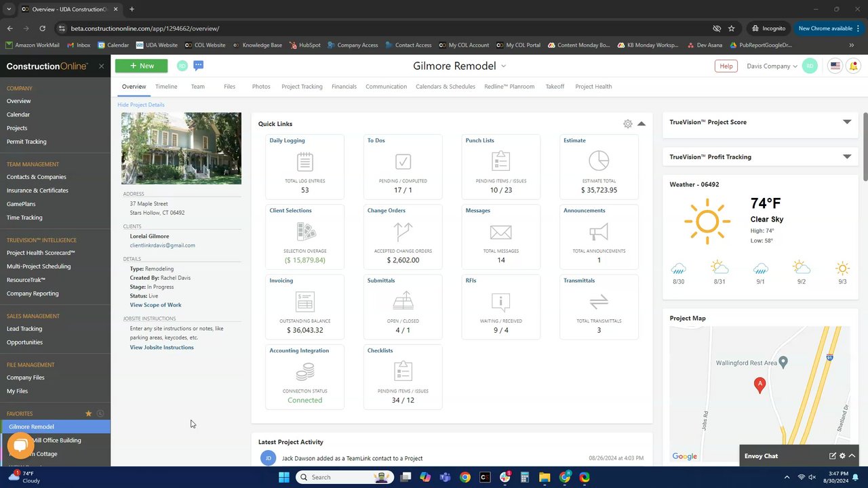Click the green New button
The width and height of the screenshot is (868, 488).
[141, 66]
